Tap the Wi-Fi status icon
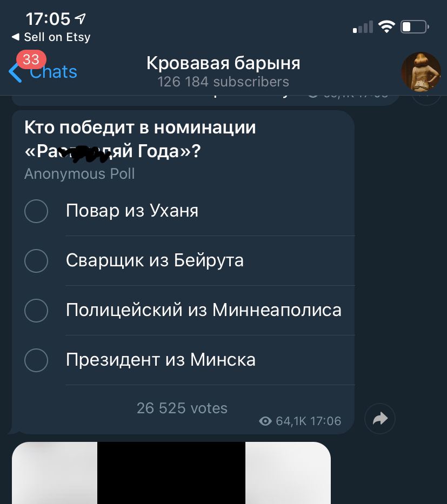447x504 pixels. [x=386, y=26]
